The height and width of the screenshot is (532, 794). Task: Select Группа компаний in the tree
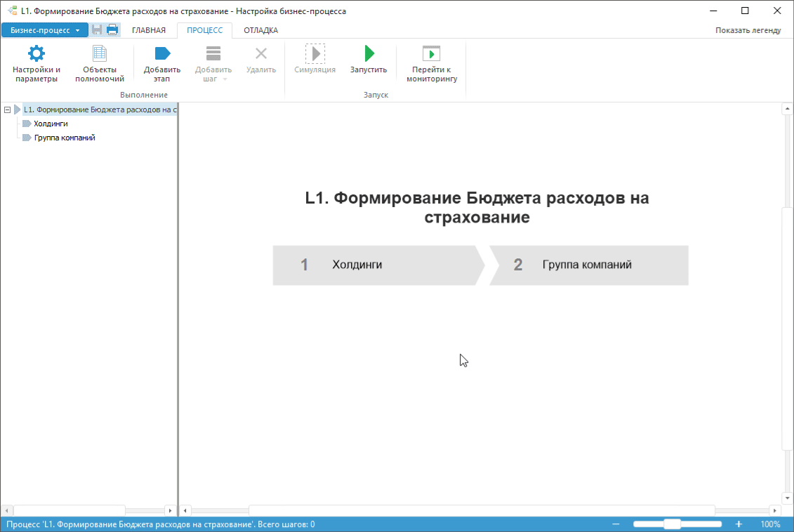click(65, 138)
